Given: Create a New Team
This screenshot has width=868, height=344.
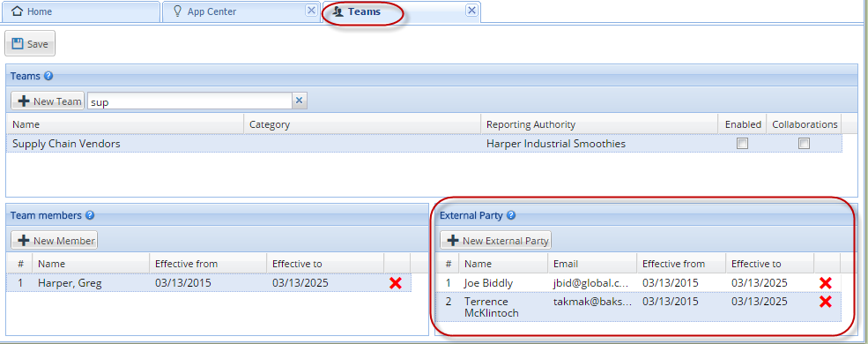Looking at the screenshot, I should pos(48,101).
